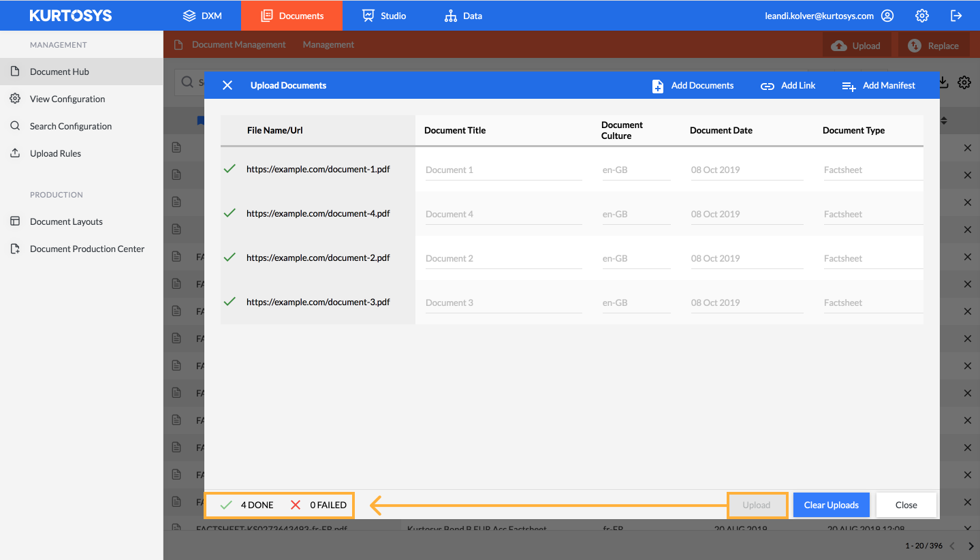Click the https://example.com/document-2.pdf file name

click(x=318, y=258)
